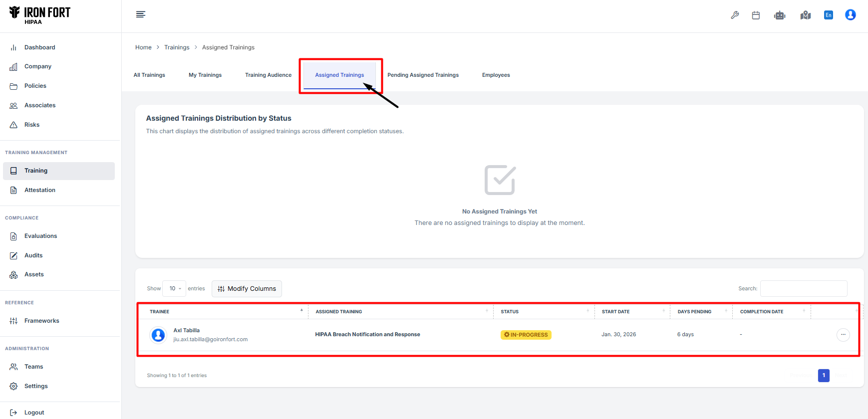Go to Trainings breadcrumb link
Viewport: 868px width, 419px height.
point(177,47)
